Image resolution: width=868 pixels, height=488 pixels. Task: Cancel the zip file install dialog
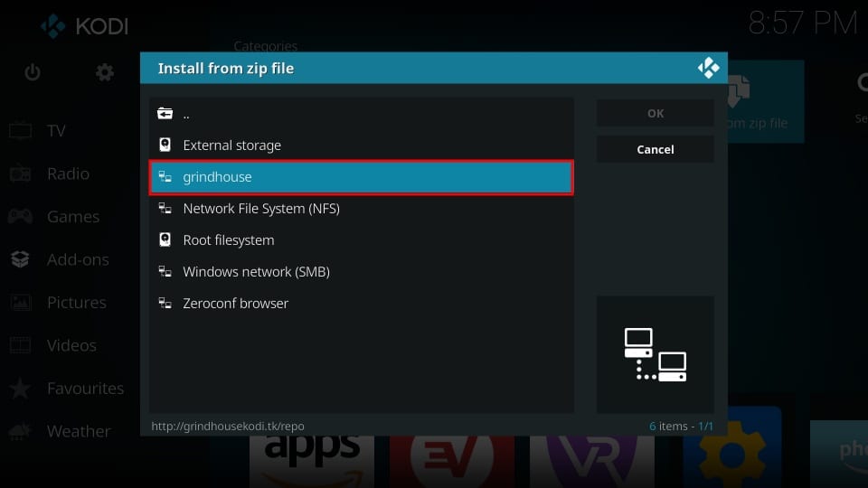pyautogui.click(x=655, y=149)
